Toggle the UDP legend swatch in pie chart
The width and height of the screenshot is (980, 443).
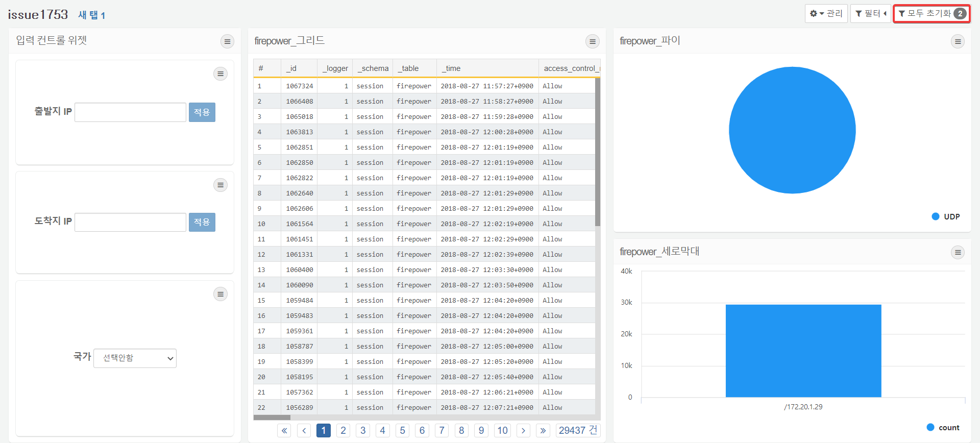(936, 216)
